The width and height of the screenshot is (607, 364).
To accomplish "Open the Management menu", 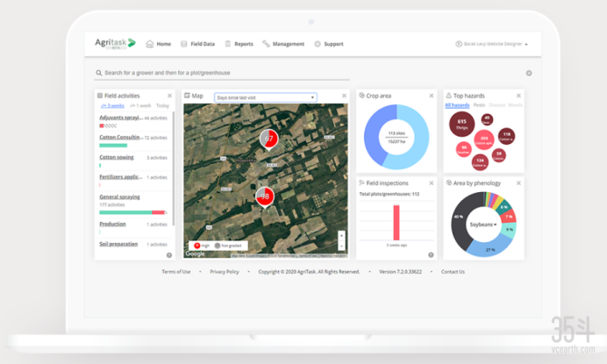I will point(283,44).
